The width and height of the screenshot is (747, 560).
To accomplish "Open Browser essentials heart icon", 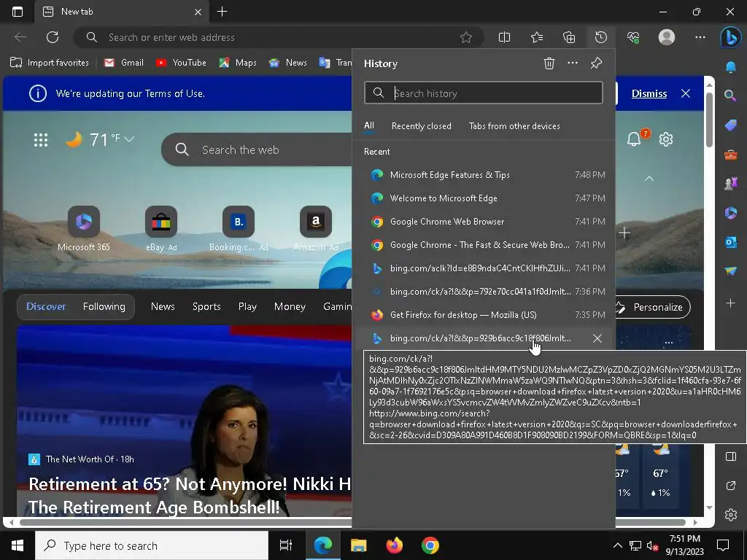I will tap(633, 37).
